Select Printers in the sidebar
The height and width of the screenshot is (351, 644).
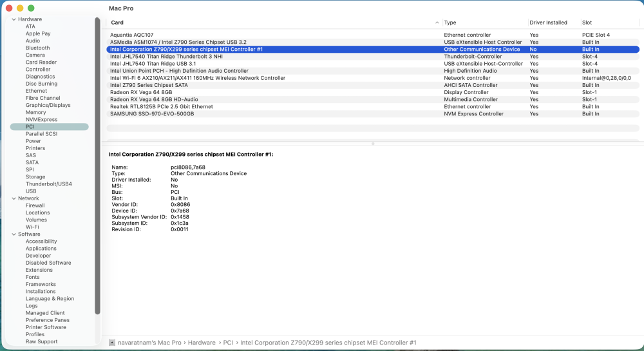tap(35, 148)
